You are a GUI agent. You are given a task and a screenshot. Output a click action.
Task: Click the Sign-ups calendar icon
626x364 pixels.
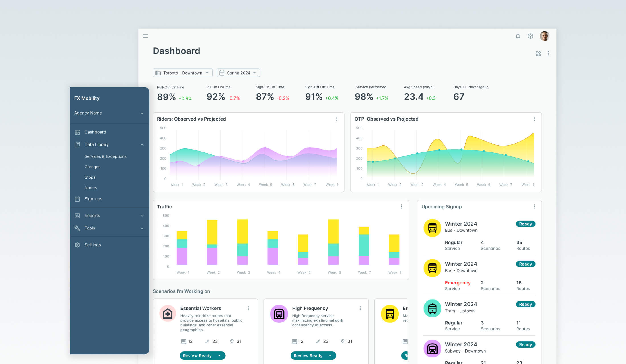[77, 199]
